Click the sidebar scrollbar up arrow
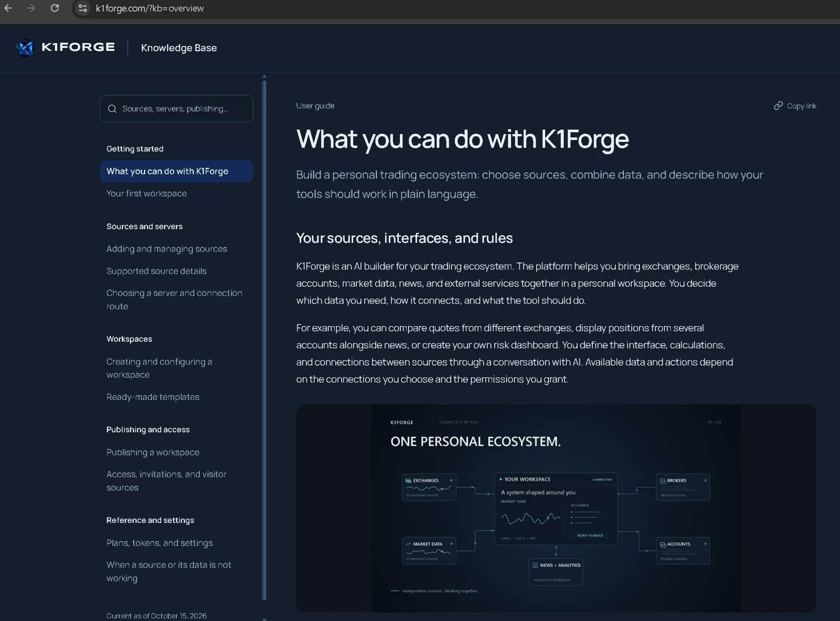The image size is (840, 621). click(264, 76)
